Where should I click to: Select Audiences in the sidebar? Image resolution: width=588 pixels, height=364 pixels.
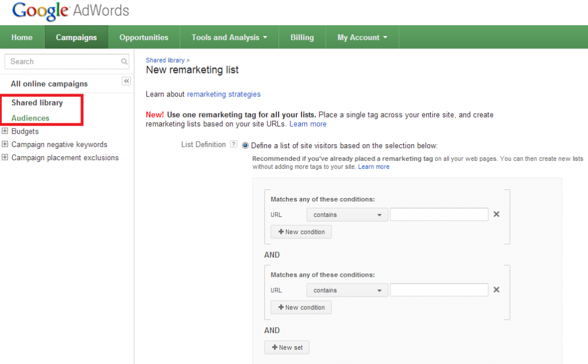(30, 118)
